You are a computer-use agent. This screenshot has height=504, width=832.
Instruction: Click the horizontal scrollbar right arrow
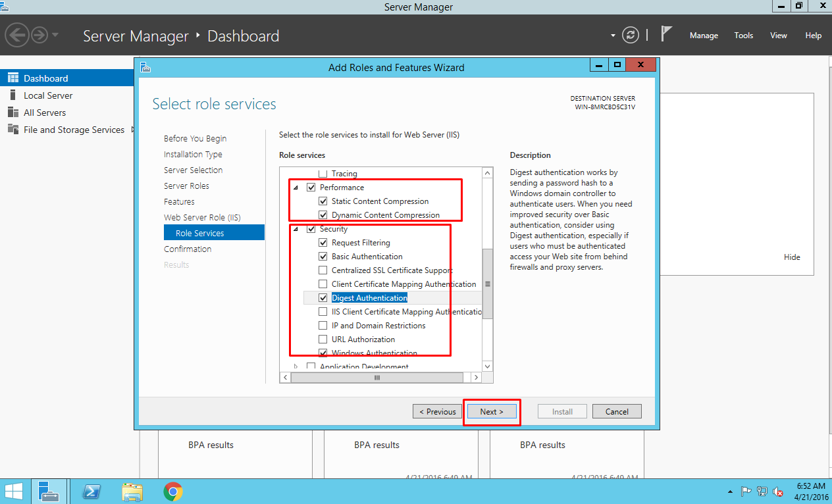click(x=477, y=378)
